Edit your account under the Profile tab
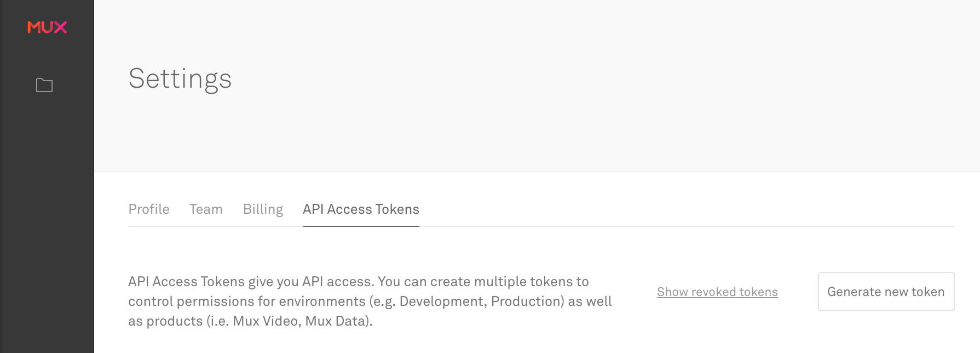980x353 pixels. click(149, 209)
